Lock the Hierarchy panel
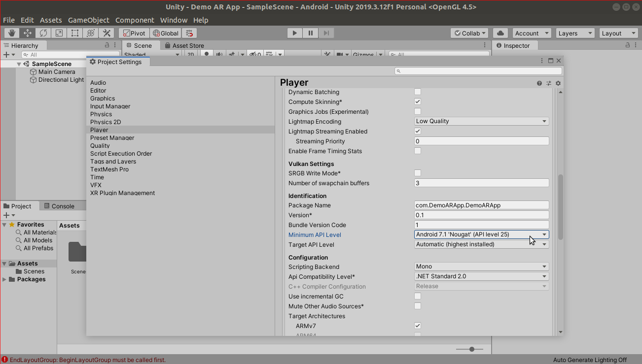Viewport: 642px width, 364px height. click(x=107, y=45)
